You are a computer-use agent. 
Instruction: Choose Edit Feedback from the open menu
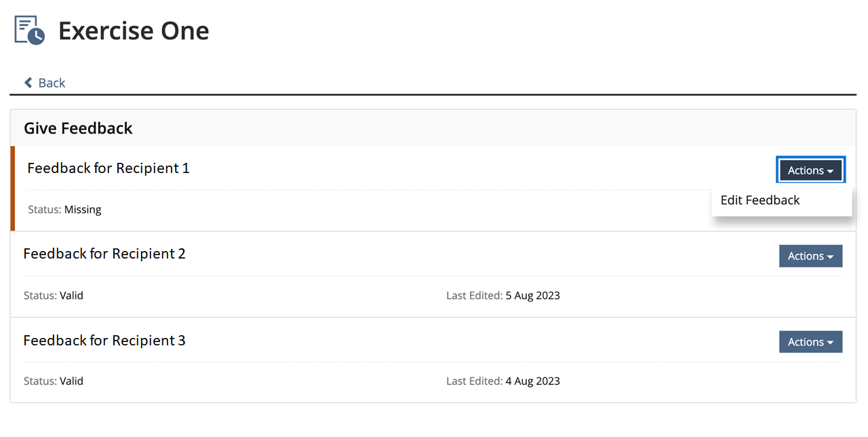(760, 200)
